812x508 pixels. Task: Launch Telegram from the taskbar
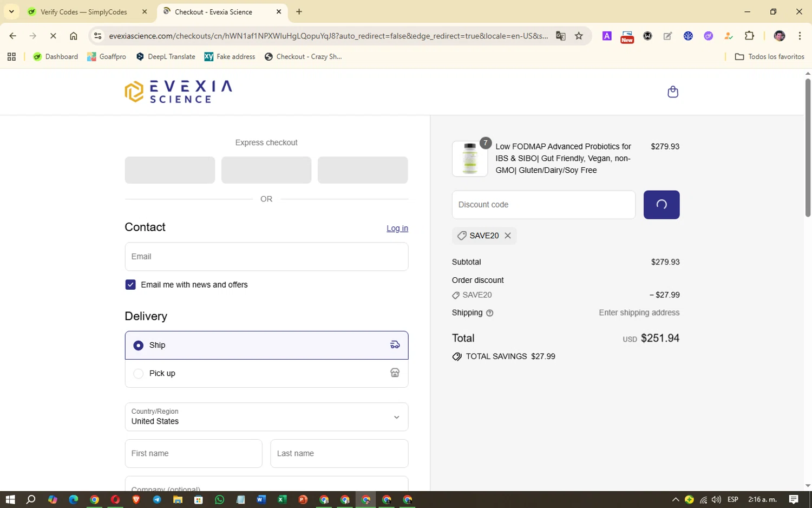(x=157, y=499)
